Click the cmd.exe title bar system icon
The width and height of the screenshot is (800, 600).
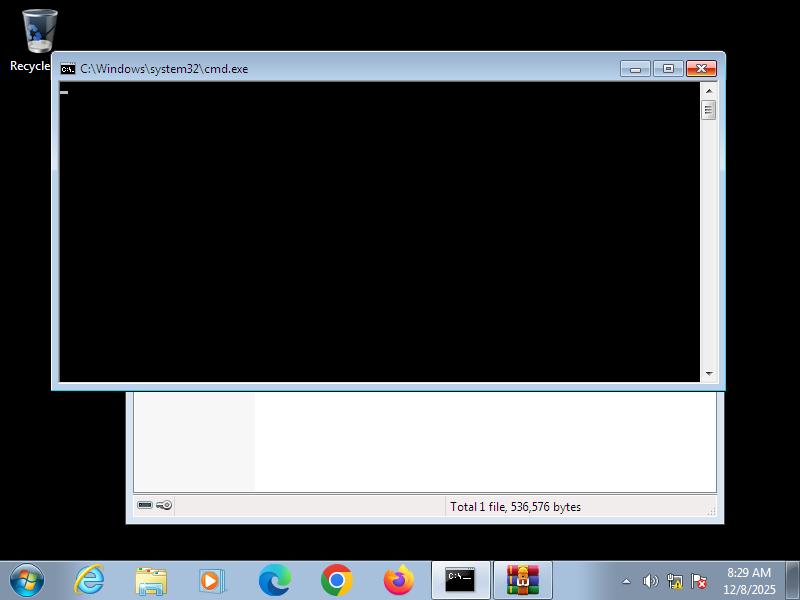[x=68, y=69]
